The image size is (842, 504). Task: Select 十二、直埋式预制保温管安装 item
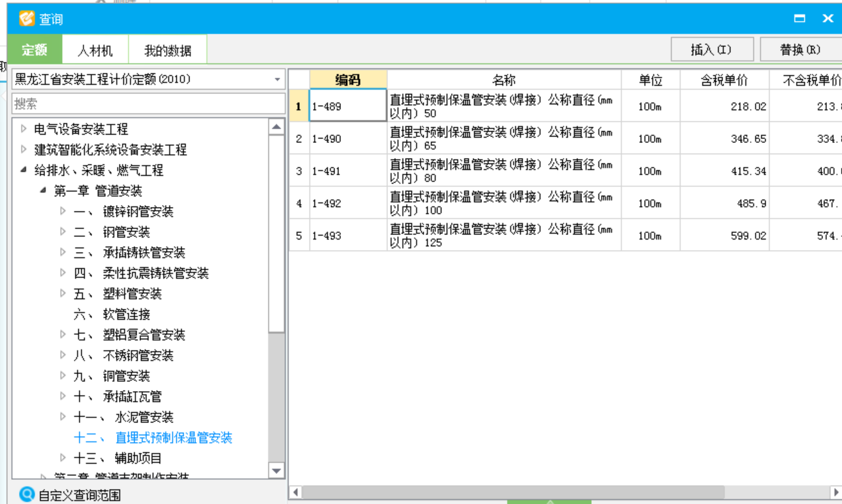pos(153,437)
